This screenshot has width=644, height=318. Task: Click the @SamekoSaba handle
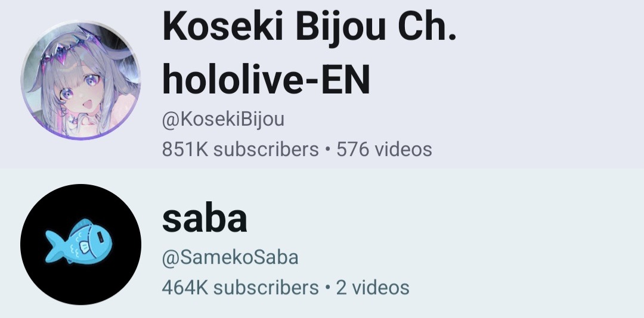(230, 258)
